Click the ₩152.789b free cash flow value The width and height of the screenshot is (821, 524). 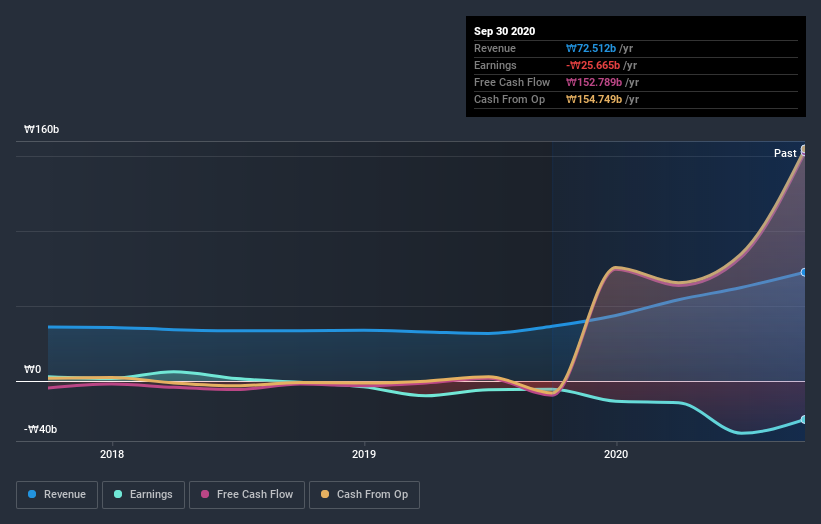pos(594,82)
